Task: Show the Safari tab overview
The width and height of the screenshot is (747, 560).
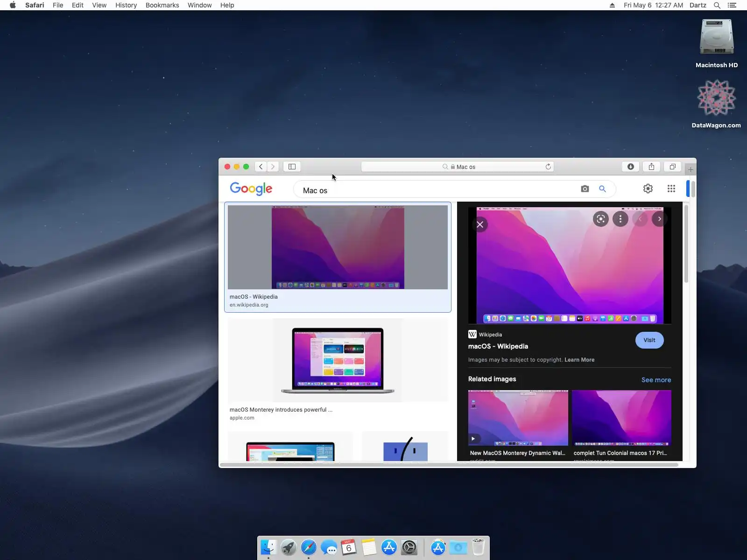Action: click(x=672, y=167)
